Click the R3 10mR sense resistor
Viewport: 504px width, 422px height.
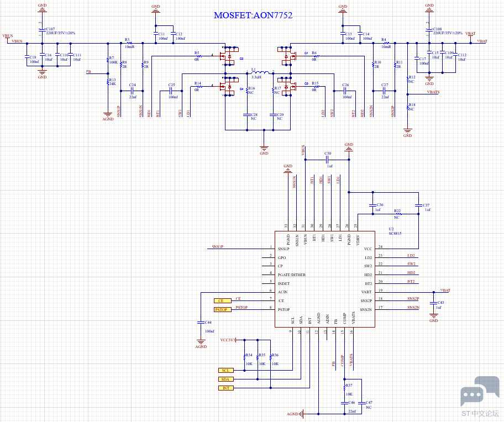(x=129, y=44)
